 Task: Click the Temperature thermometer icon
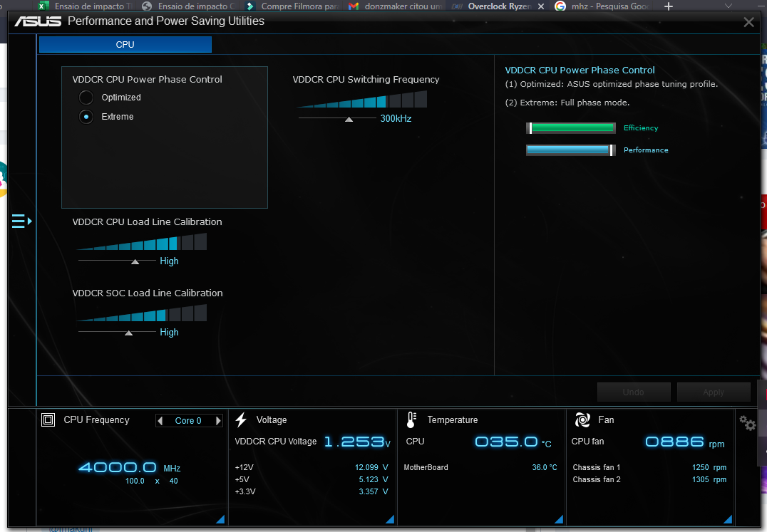click(x=411, y=419)
